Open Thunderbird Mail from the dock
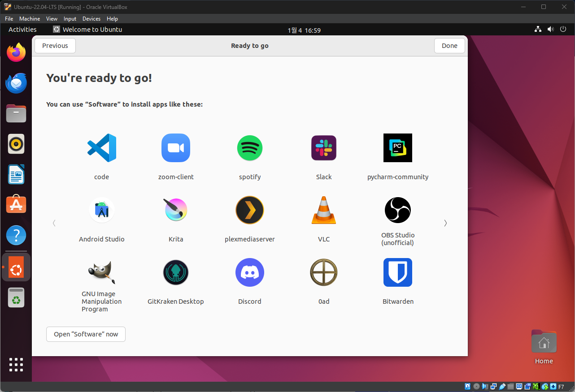The width and height of the screenshot is (575, 392). 16,83
